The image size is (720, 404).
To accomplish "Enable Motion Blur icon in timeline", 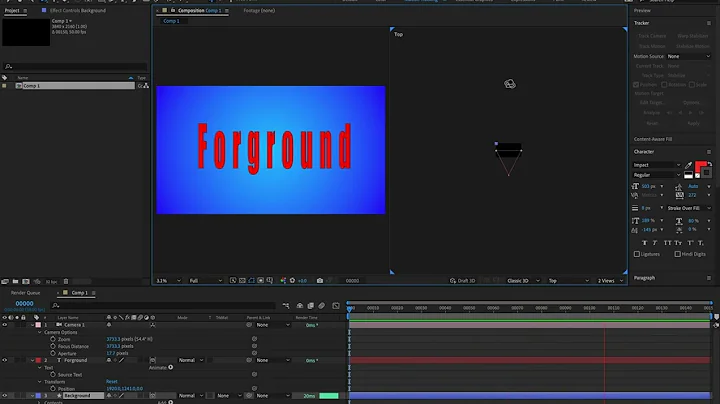I will [321, 306].
